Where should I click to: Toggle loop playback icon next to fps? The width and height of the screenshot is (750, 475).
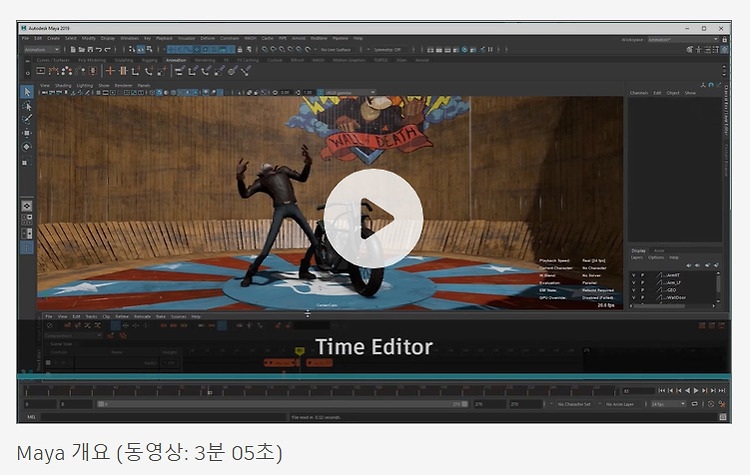point(695,404)
